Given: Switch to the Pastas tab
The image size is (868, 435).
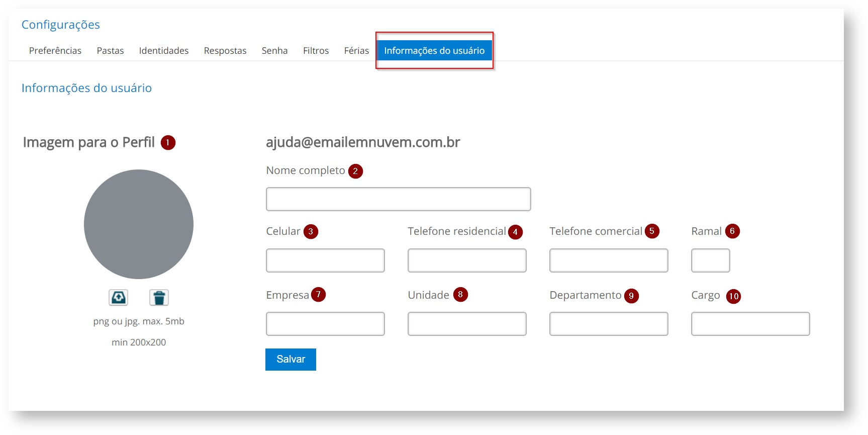Looking at the screenshot, I should pyautogui.click(x=110, y=51).
